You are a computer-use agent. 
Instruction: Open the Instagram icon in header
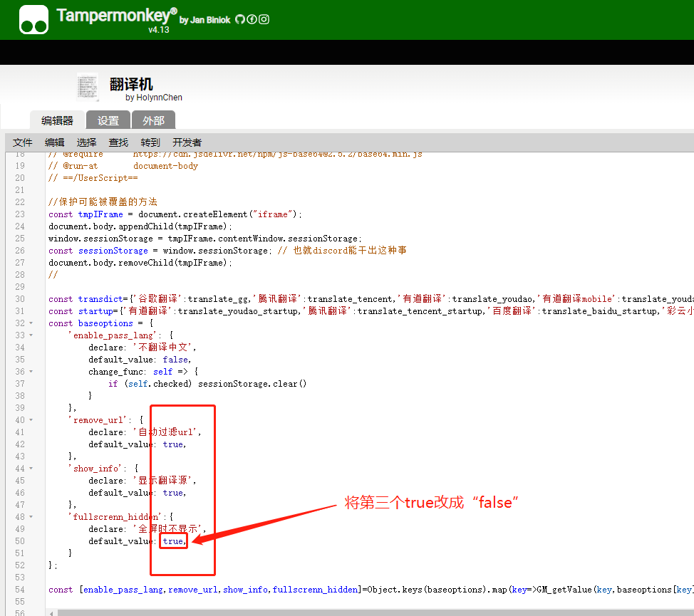[x=264, y=19]
